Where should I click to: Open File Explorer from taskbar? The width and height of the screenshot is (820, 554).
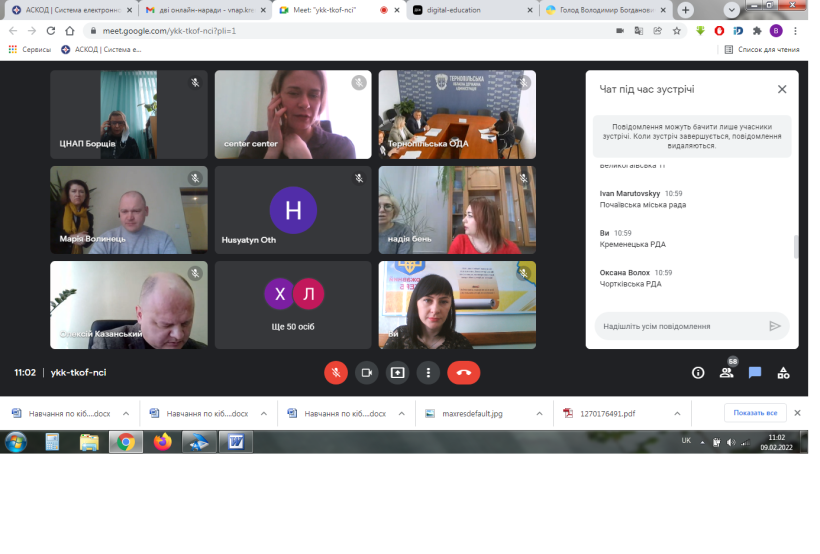pyautogui.click(x=89, y=443)
